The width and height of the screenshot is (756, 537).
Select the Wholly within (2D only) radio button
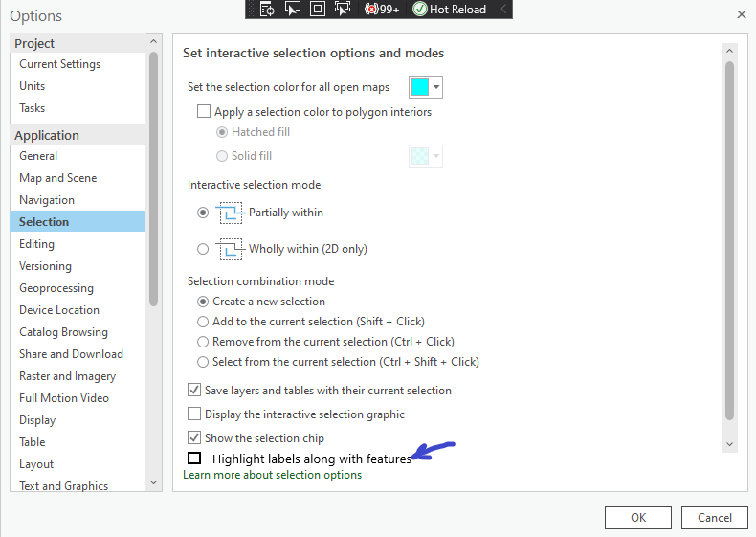[203, 249]
